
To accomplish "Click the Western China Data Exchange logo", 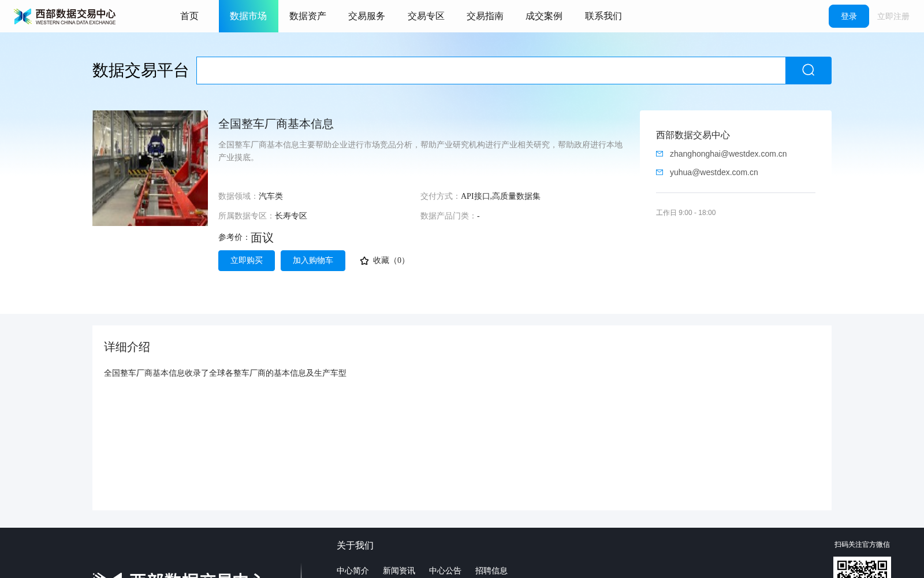I will (65, 16).
